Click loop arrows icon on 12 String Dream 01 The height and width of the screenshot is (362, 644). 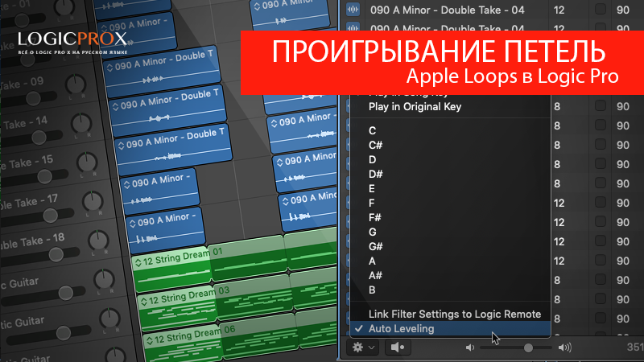point(138,263)
